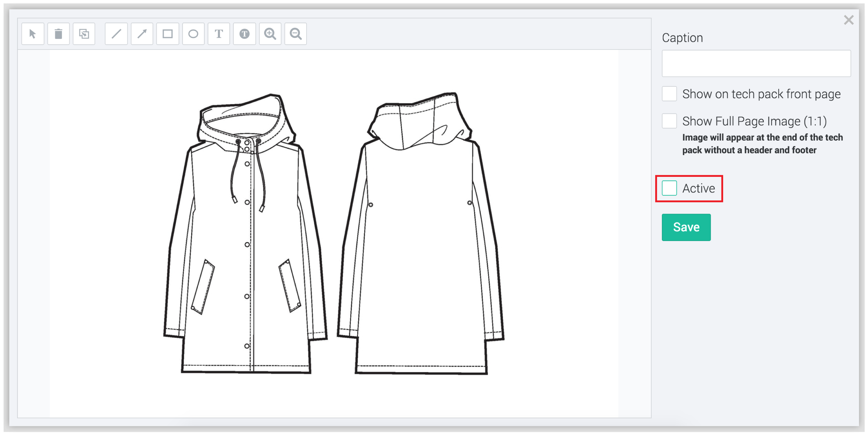Toggle the Active checkbox
The width and height of the screenshot is (868, 435).
669,188
